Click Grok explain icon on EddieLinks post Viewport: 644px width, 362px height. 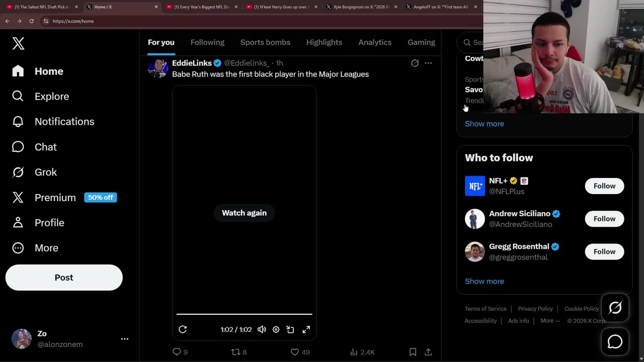[415, 63]
